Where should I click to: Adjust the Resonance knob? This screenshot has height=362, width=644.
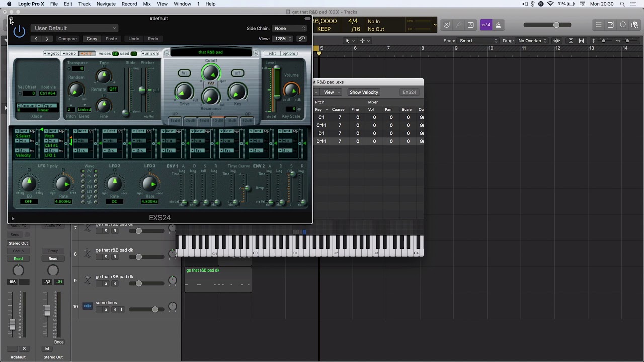tap(211, 96)
